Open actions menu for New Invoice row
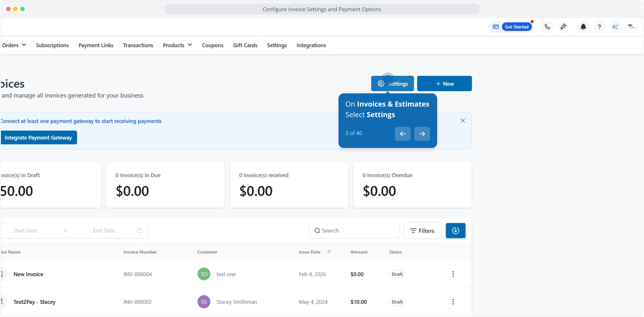Image resolution: width=644 pixels, height=317 pixels. (x=453, y=274)
